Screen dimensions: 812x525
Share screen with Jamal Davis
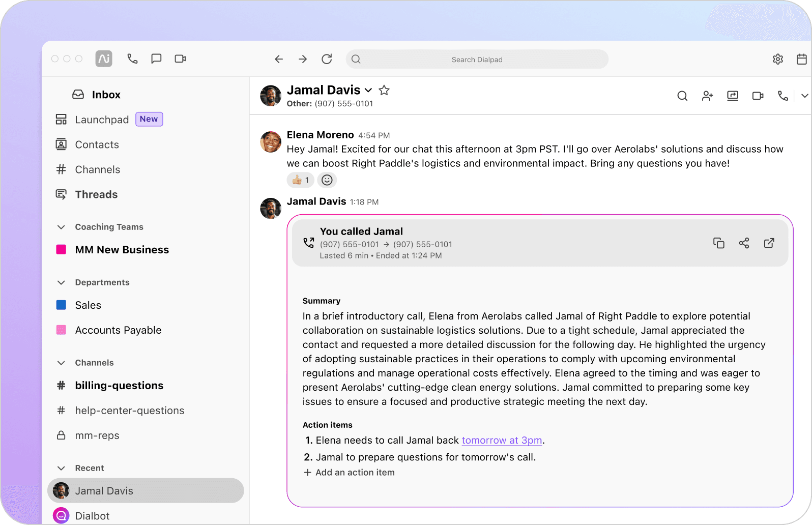[x=733, y=96]
